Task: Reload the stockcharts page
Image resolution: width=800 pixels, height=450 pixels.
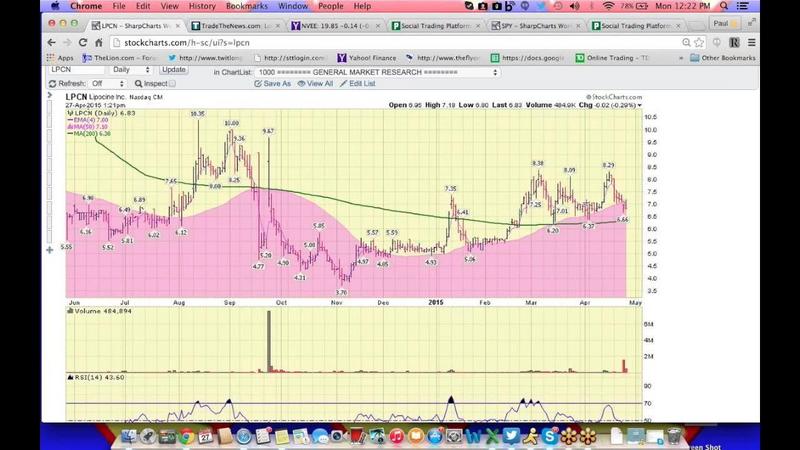Action: point(83,43)
